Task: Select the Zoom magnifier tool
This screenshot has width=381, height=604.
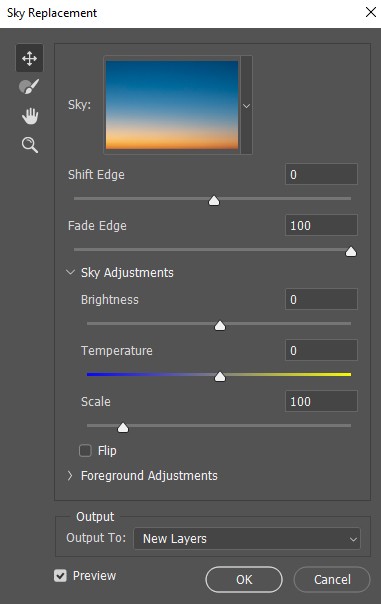Action: coord(30,145)
